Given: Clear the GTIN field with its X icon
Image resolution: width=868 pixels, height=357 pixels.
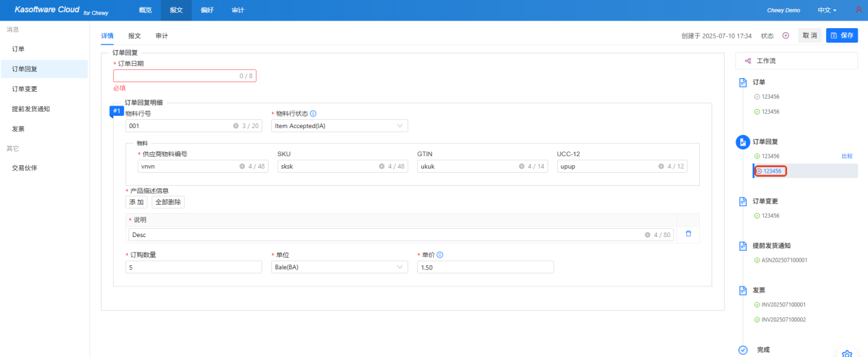Looking at the screenshot, I should pyautogui.click(x=521, y=167).
